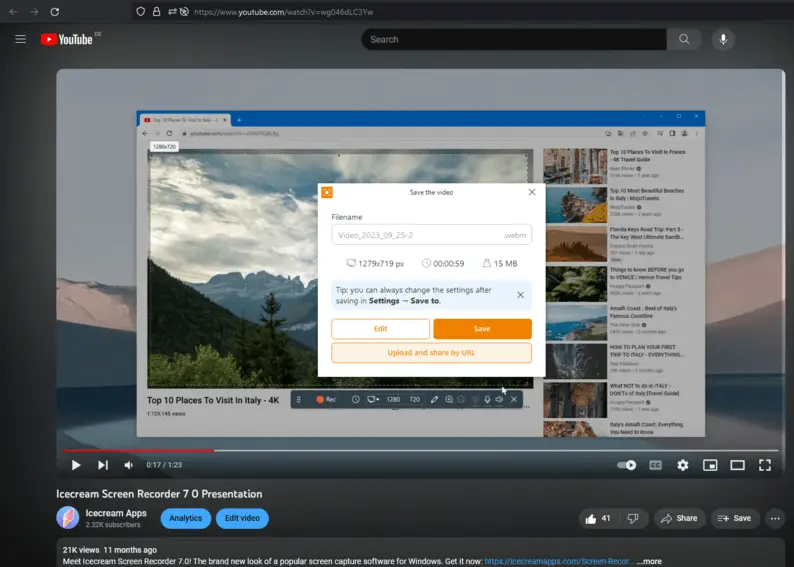This screenshot has height=567, width=794.
Task: Click the recorder toolbar drag handle dots
Action: pyautogui.click(x=298, y=399)
